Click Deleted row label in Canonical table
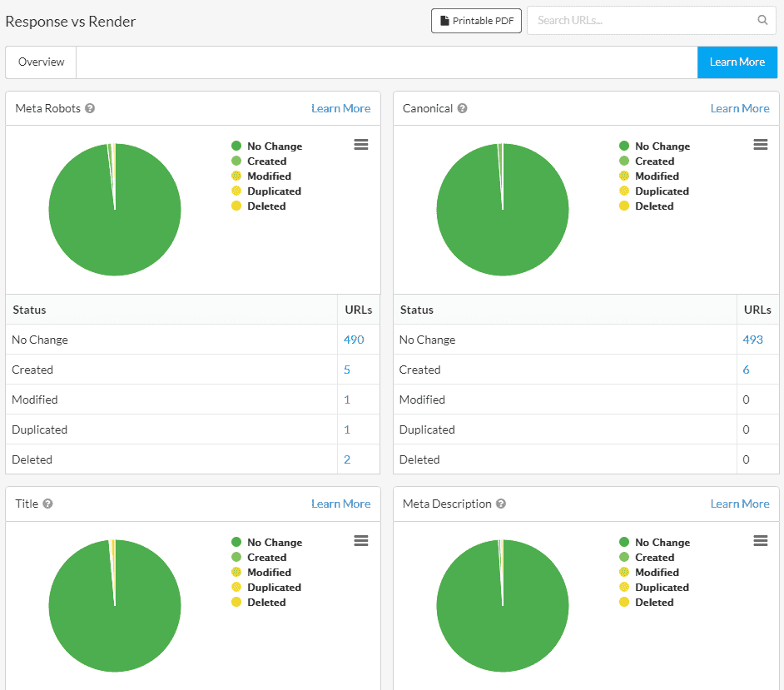This screenshot has width=784, height=690. (419, 459)
